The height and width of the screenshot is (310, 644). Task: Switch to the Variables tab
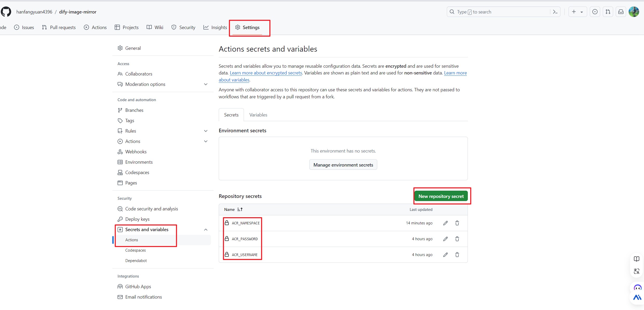point(258,115)
